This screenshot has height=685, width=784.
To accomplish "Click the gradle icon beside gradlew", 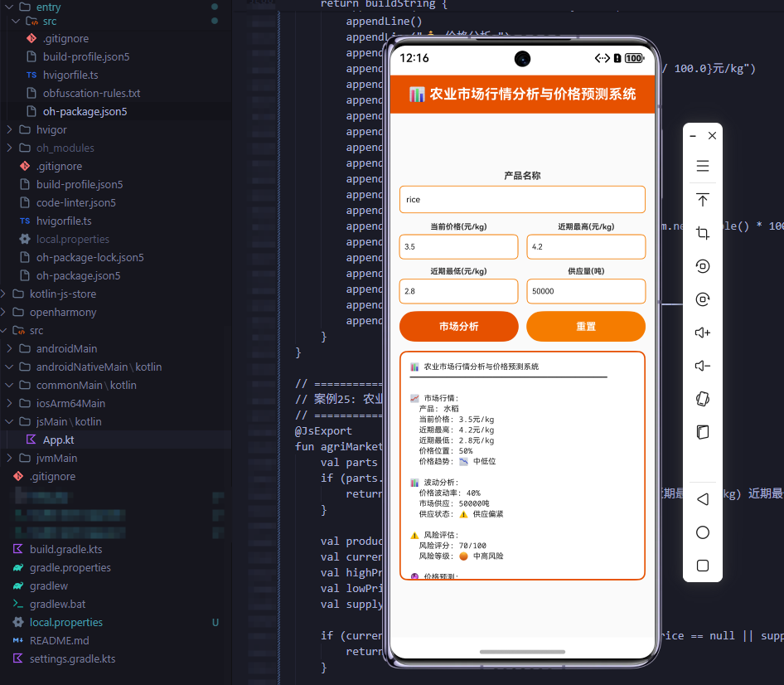I will pos(18,585).
